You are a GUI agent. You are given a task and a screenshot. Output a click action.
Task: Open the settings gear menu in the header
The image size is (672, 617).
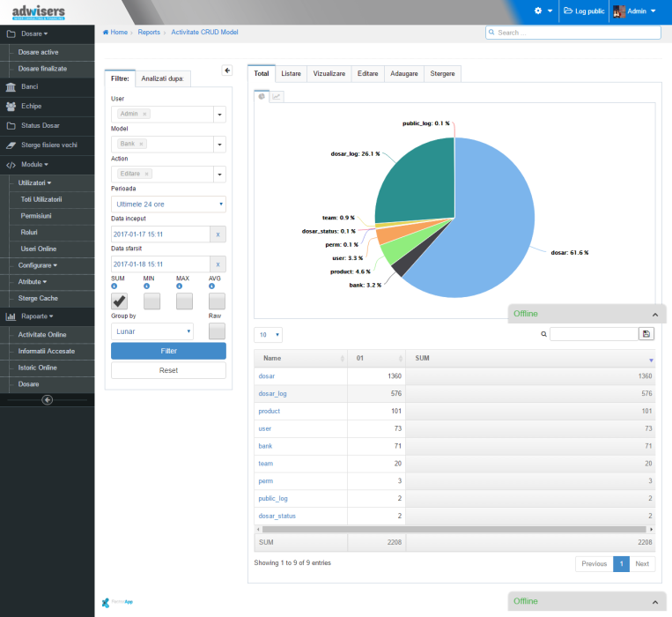(x=543, y=11)
